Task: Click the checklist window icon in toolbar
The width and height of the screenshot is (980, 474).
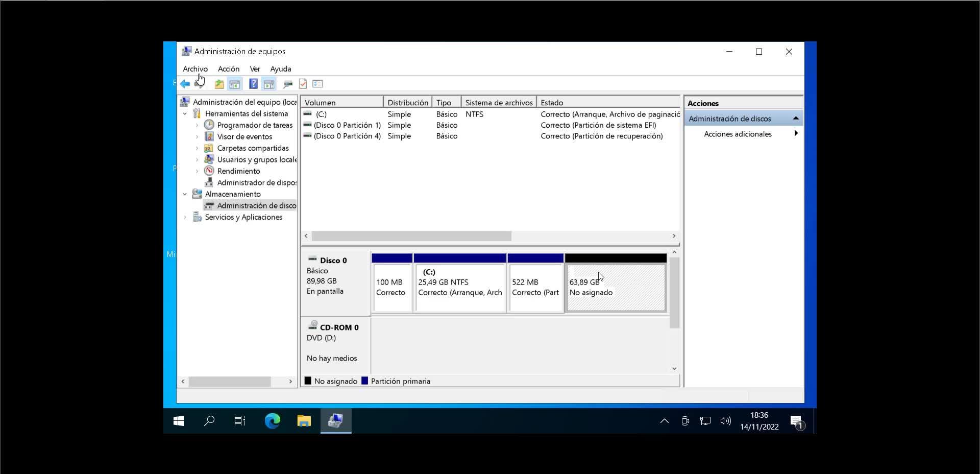Action: [317, 84]
